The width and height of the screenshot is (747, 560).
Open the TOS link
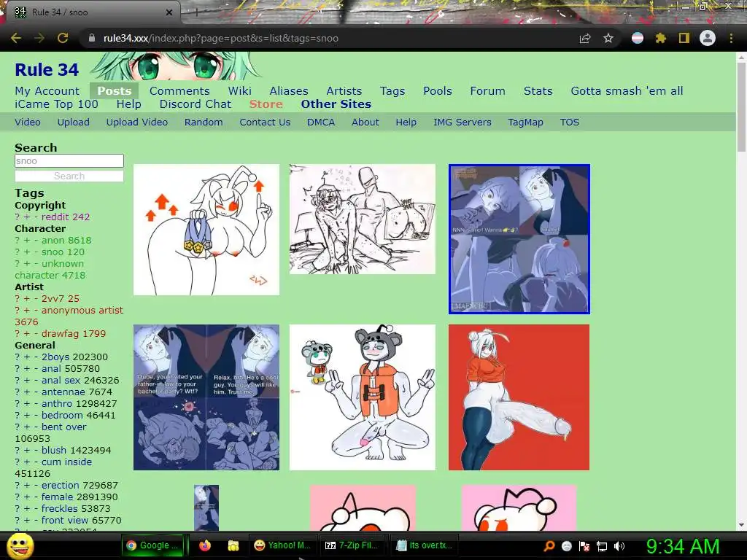(x=569, y=122)
